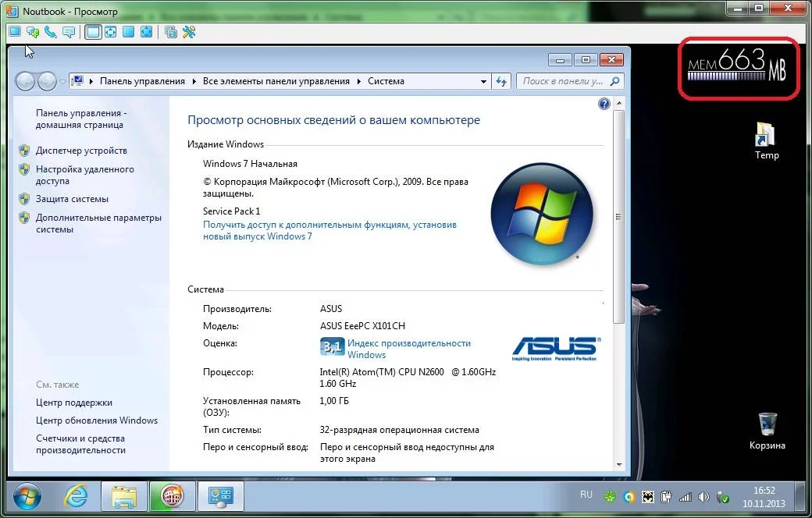
Task: Start a voice chat via telephone icon
Action: [50, 32]
